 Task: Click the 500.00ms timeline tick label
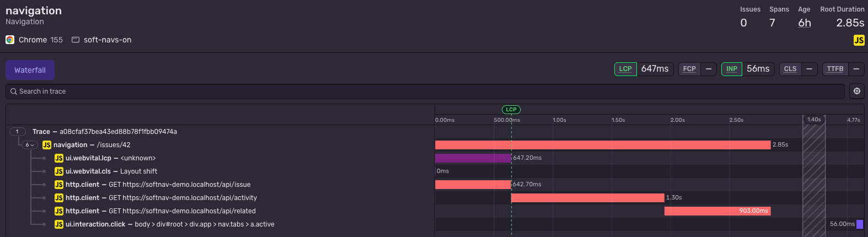click(x=507, y=120)
